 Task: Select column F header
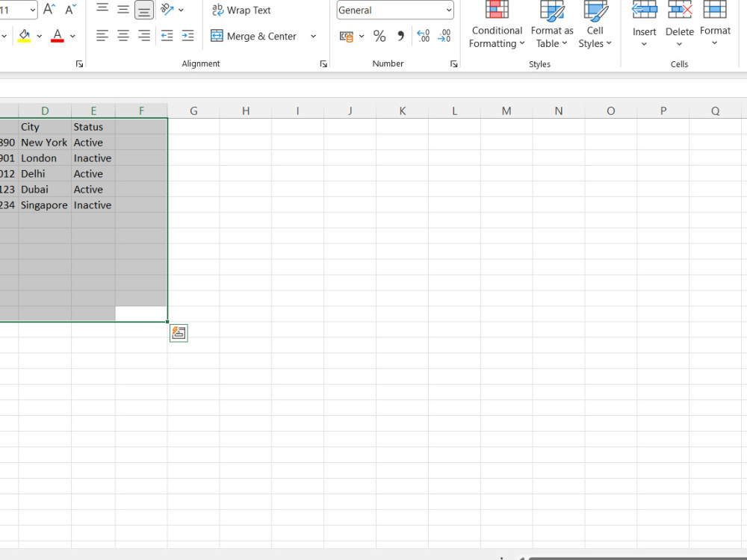(x=141, y=111)
